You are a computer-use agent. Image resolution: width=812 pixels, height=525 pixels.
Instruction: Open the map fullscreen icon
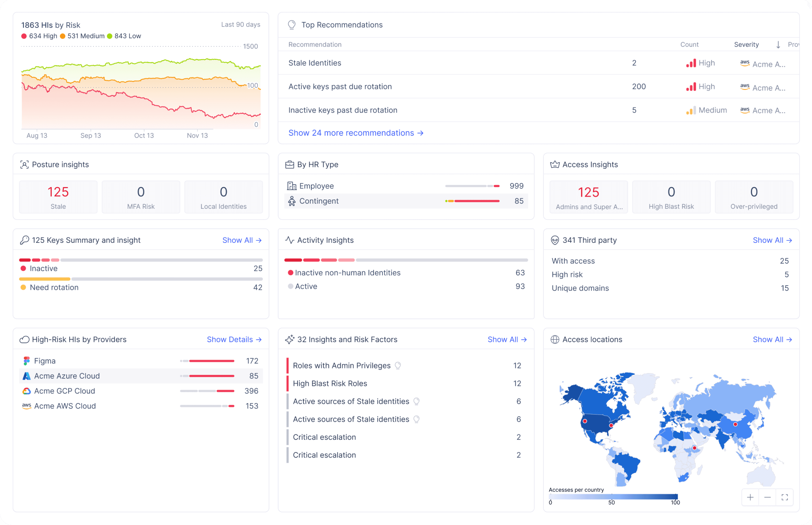coord(784,497)
